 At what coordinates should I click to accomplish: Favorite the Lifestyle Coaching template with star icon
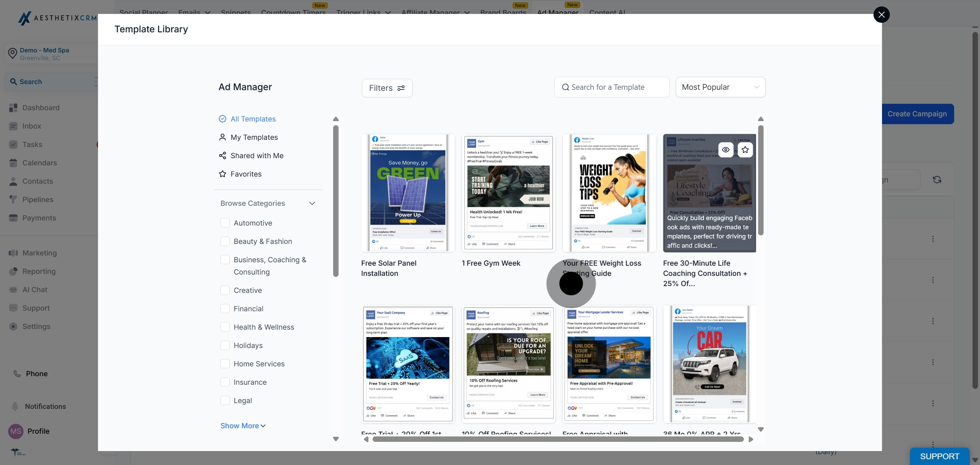tap(745, 149)
